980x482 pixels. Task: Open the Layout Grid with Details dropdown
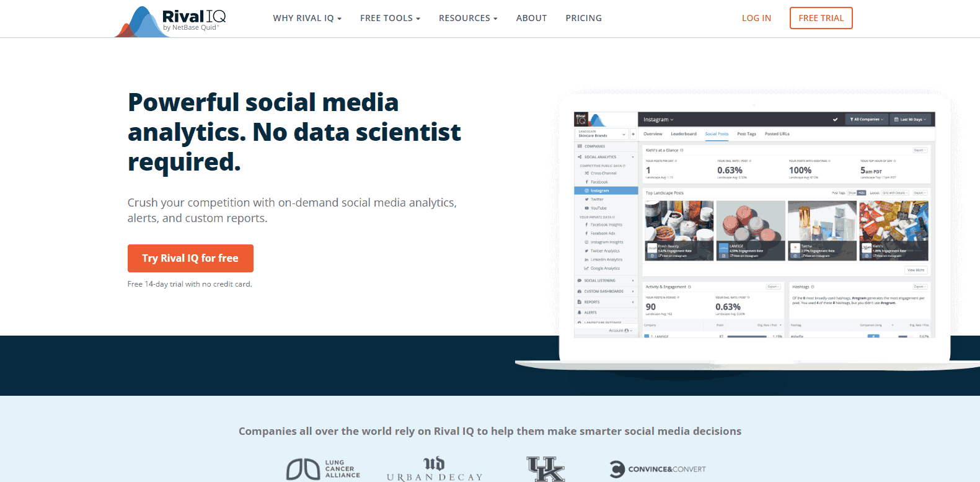click(895, 193)
